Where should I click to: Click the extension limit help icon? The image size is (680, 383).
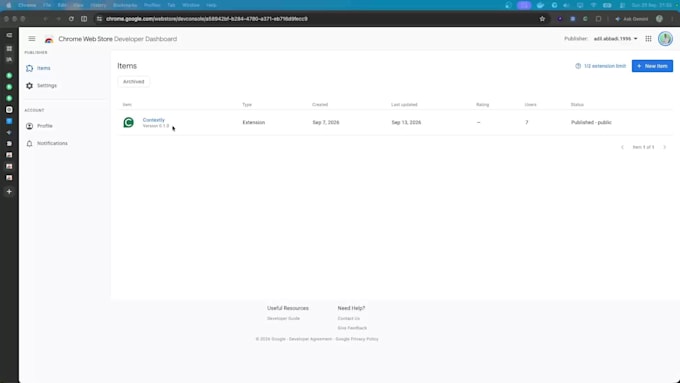click(578, 66)
